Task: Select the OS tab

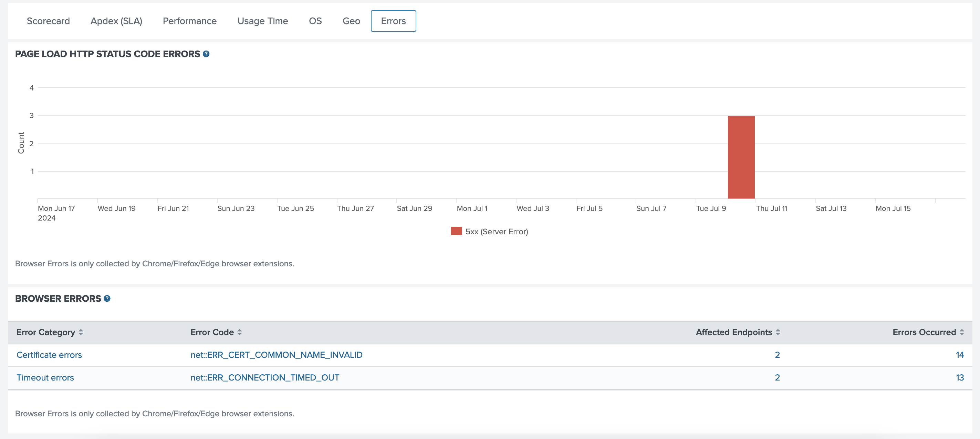Action: tap(315, 21)
